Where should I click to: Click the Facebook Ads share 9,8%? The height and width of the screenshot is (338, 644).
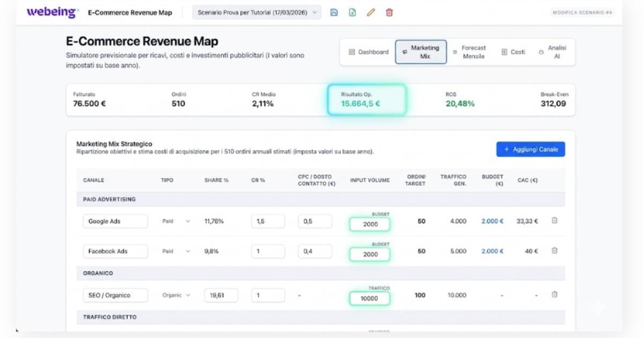click(x=211, y=251)
